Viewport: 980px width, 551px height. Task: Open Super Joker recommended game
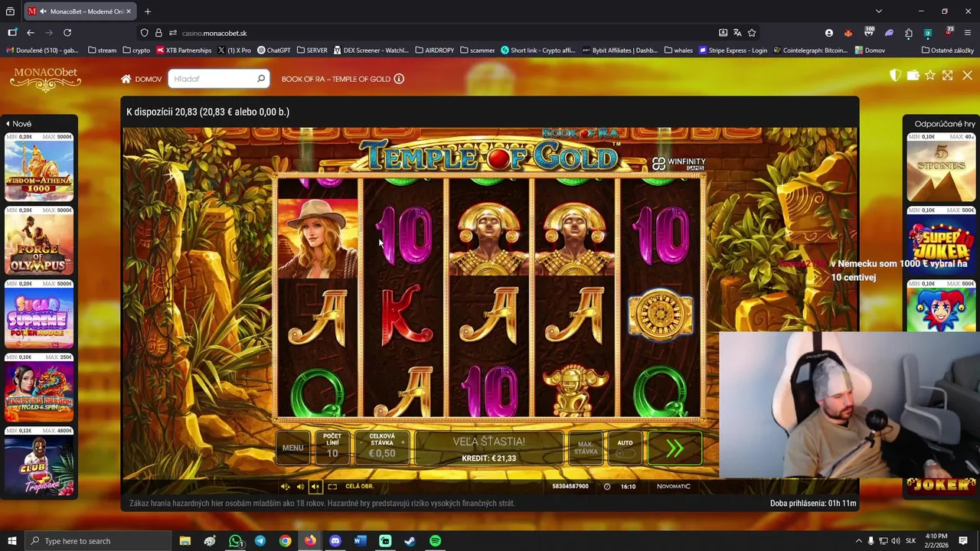tap(941, 240)
